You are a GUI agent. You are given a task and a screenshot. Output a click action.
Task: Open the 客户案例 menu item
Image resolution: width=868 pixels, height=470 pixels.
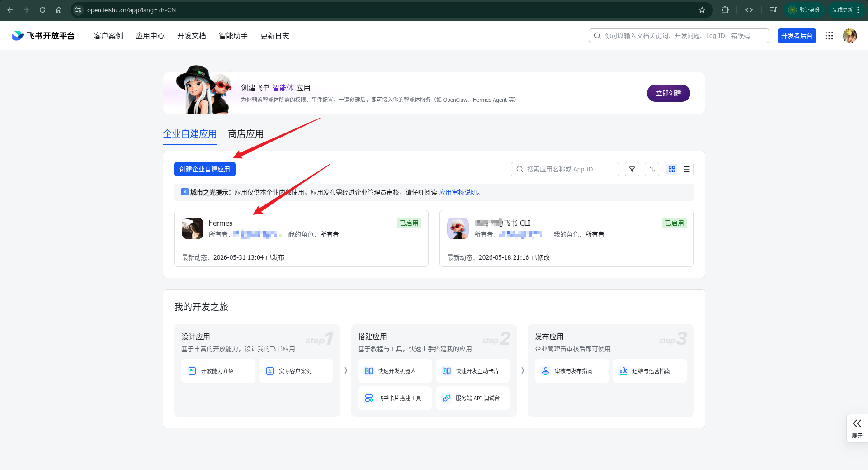[108, 36]
